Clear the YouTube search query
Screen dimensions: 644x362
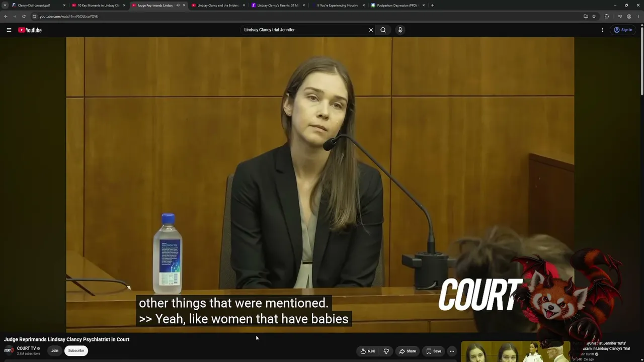pos(371,30)
